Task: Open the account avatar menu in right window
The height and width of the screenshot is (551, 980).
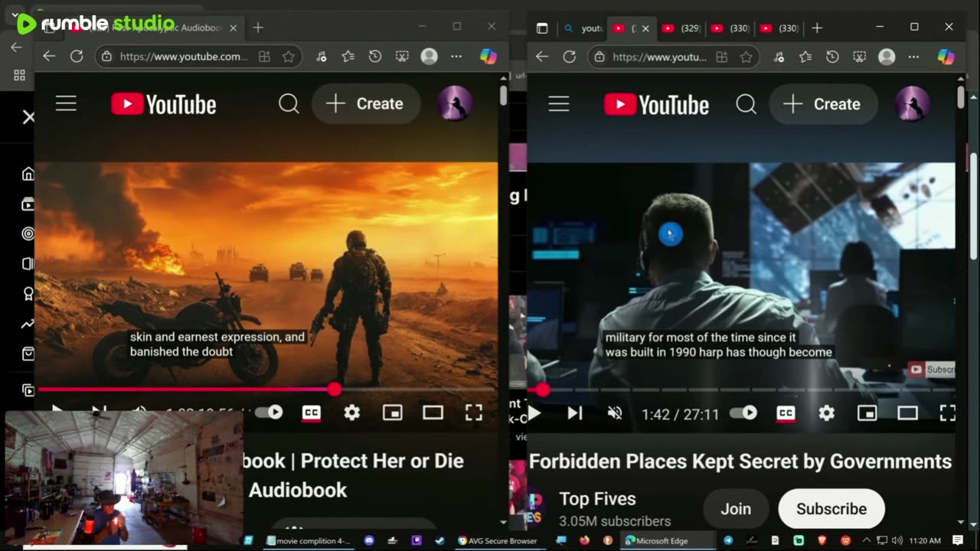Action: pyautogui.click(x=912, y=104)
